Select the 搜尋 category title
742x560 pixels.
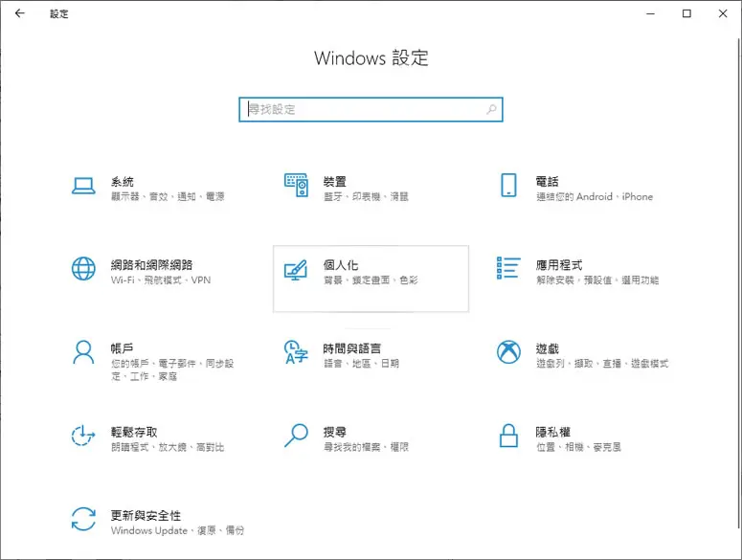pyautogui.click(x=334, y=432)
